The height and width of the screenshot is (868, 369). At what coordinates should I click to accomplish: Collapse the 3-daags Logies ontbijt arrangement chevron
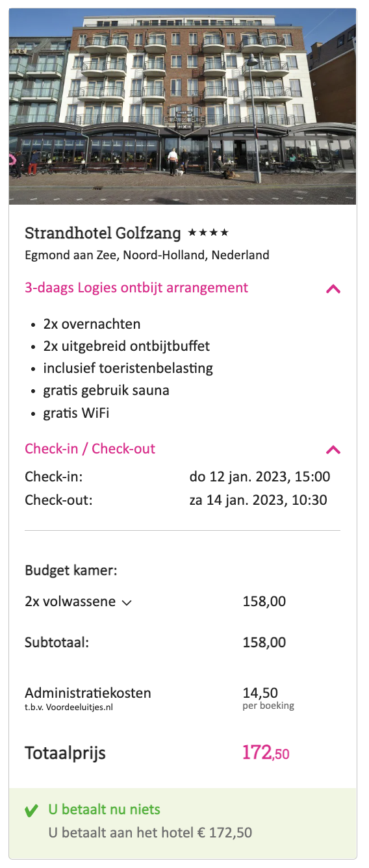(x=333, y=289)
